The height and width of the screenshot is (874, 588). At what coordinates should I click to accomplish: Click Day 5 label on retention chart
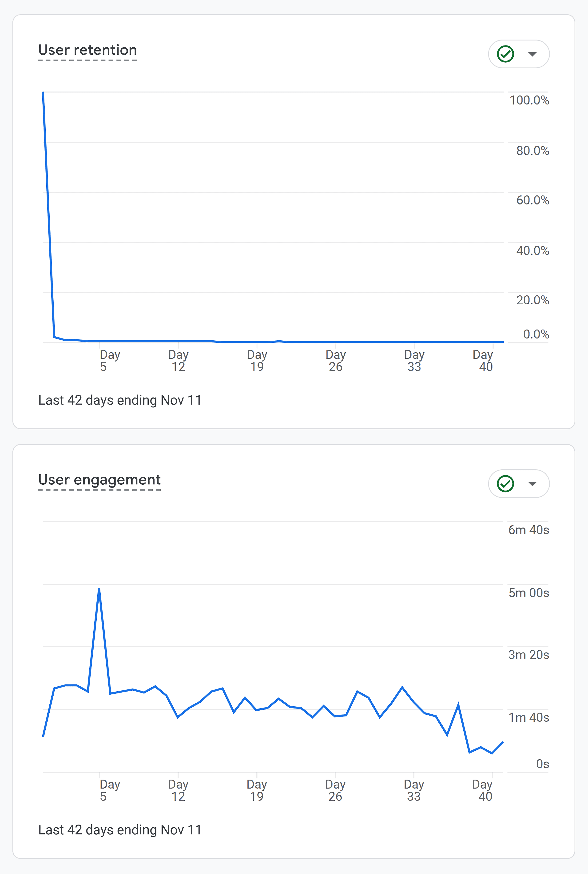click(x=110, y=360)
